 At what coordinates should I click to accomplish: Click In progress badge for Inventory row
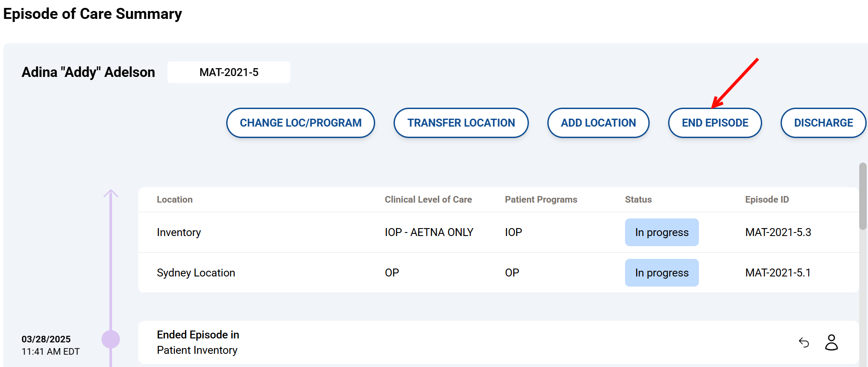(x=662, y=233)
